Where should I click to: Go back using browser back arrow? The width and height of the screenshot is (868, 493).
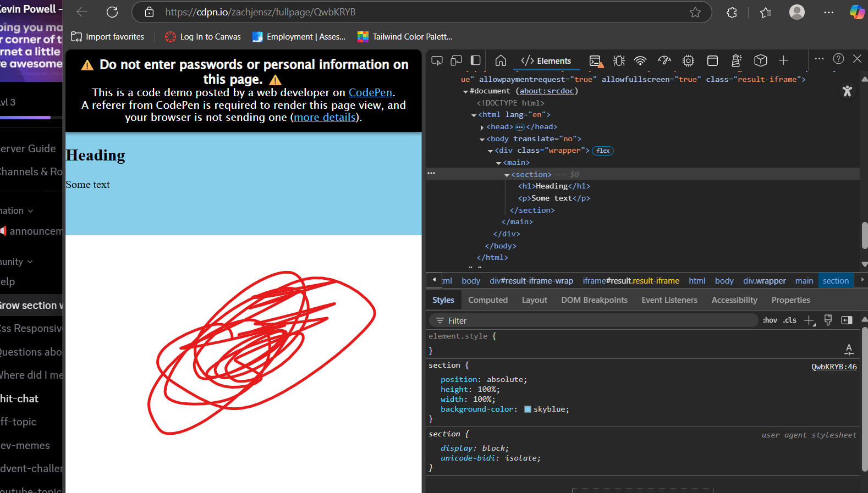point(82,12)
